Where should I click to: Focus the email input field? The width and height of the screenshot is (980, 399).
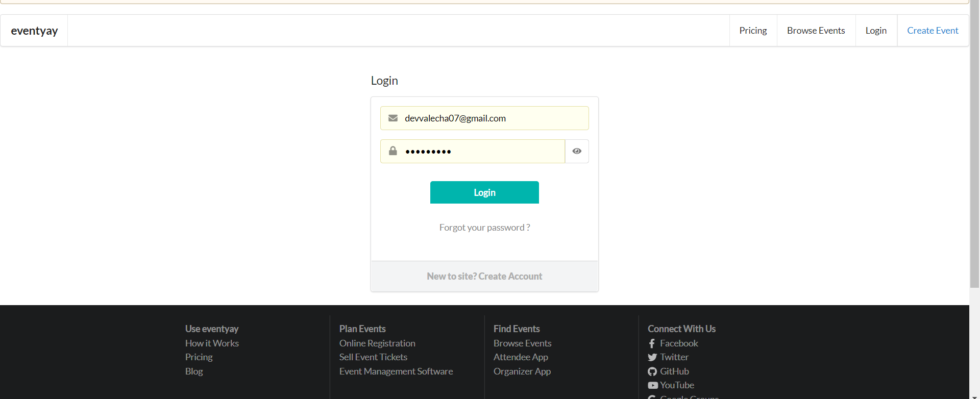pos(484,118)
